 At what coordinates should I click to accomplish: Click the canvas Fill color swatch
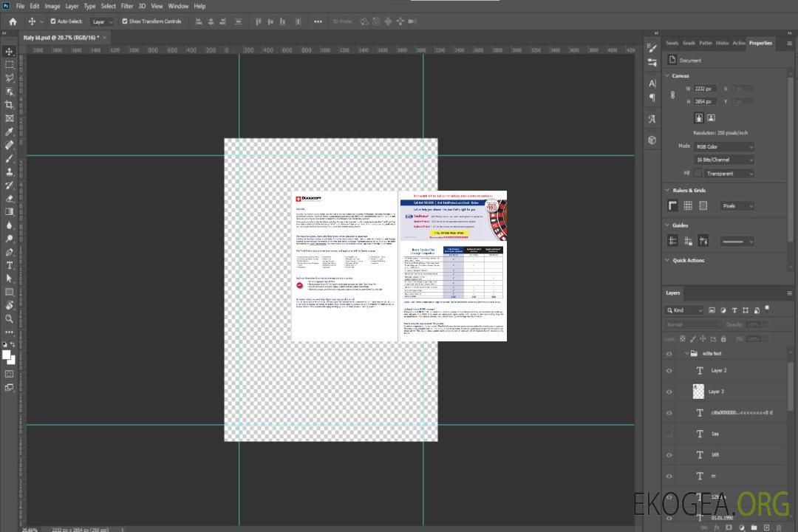(698, 174)
